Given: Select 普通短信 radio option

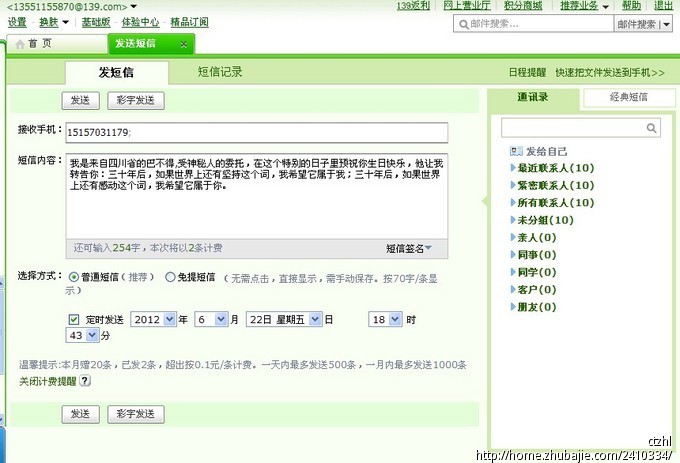Looking at the screenshot, I should pos(74,277).
